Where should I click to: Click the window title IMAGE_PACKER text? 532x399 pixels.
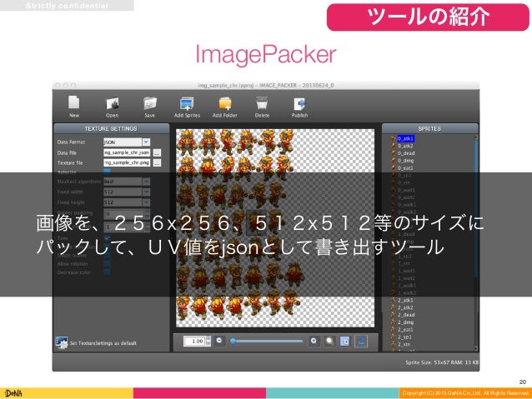(x=278, y=86)
